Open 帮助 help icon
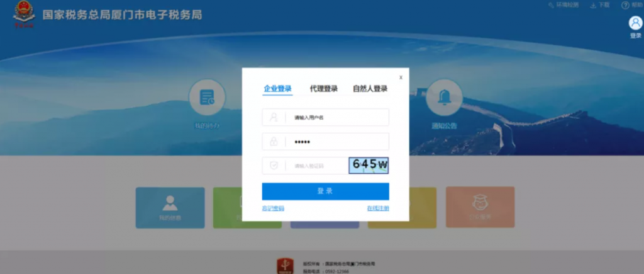This screenshot has height=274, width=644. (625, 5)
